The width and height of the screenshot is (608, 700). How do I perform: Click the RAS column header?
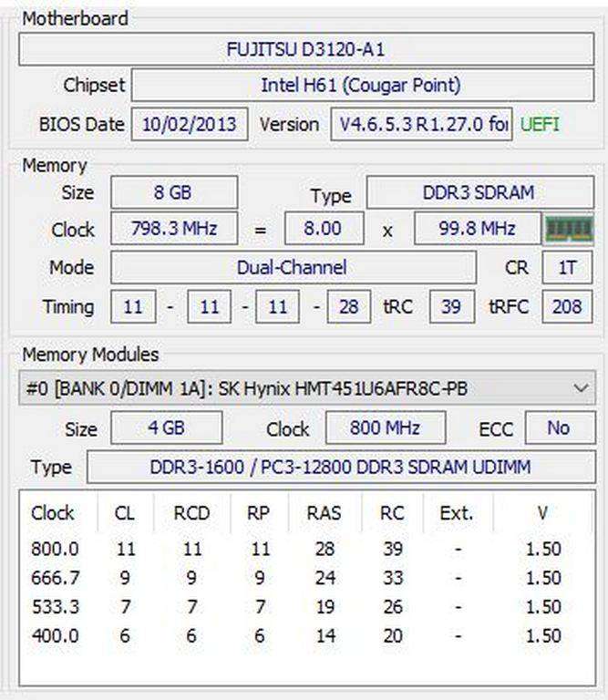325,513
